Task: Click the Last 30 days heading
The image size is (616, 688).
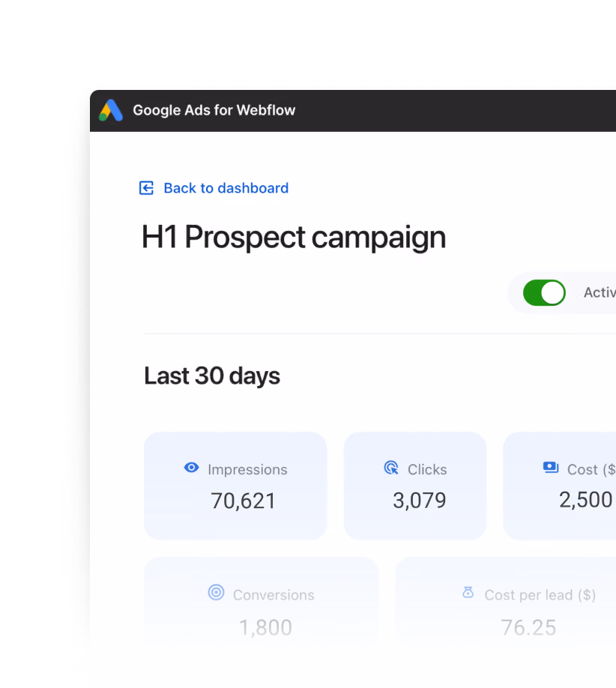Action: [212, 376]
